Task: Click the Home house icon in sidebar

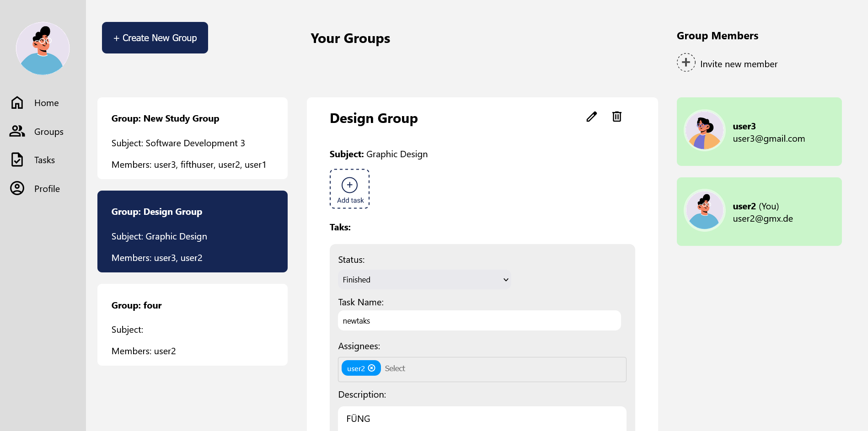Action: click(x=17, y=103)
